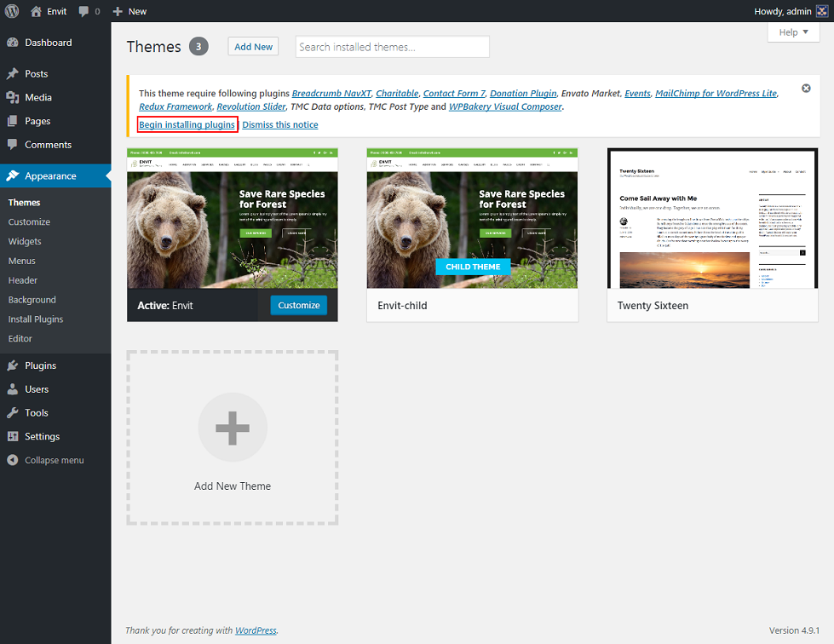This screenshot has width=834, height=644.
Task: Open the Plugins sidebar menu
Action: pos(40,365)
